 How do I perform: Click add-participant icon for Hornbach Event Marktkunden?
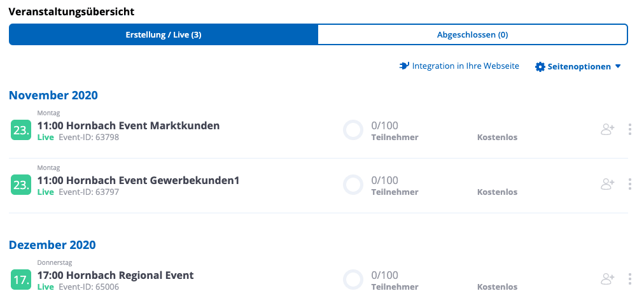(607, 130)
